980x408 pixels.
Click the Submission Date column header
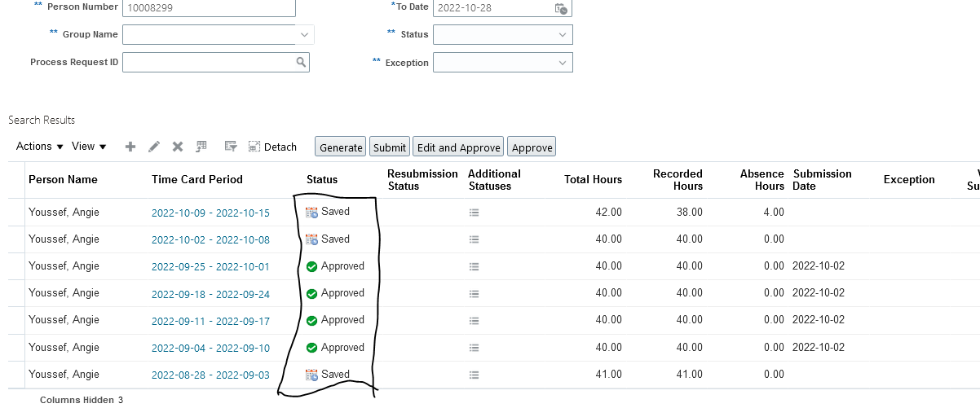coord(822,179)
